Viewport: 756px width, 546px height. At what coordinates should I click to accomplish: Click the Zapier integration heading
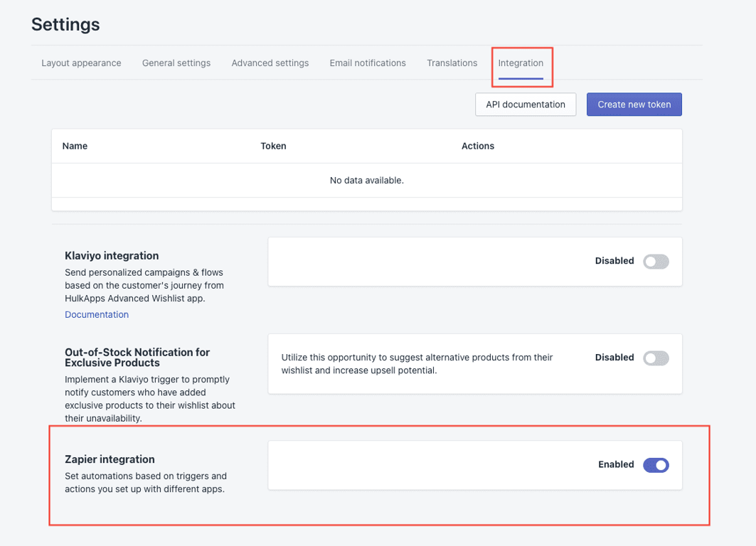click(x=110, y=459)
